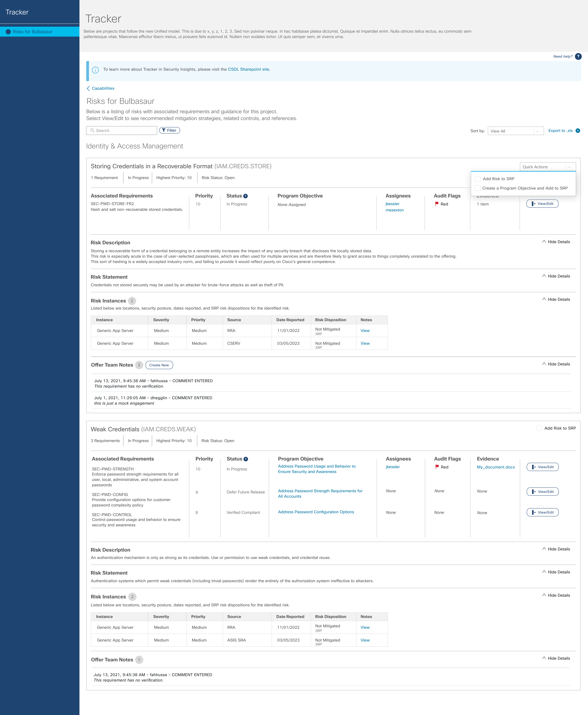Collapse Offer Team Notes in Storing Credentials

point(556,364)
